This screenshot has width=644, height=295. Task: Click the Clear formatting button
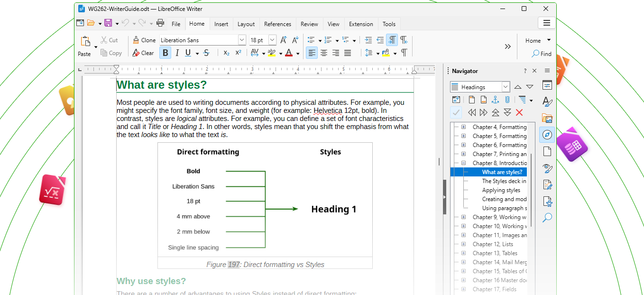coord(143,53)
